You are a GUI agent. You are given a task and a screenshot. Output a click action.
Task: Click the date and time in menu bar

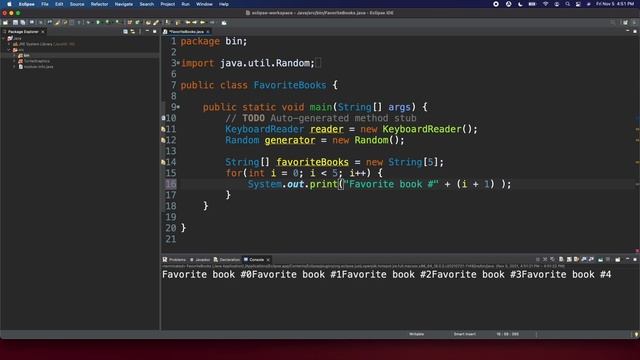click(x=615, y=4)
